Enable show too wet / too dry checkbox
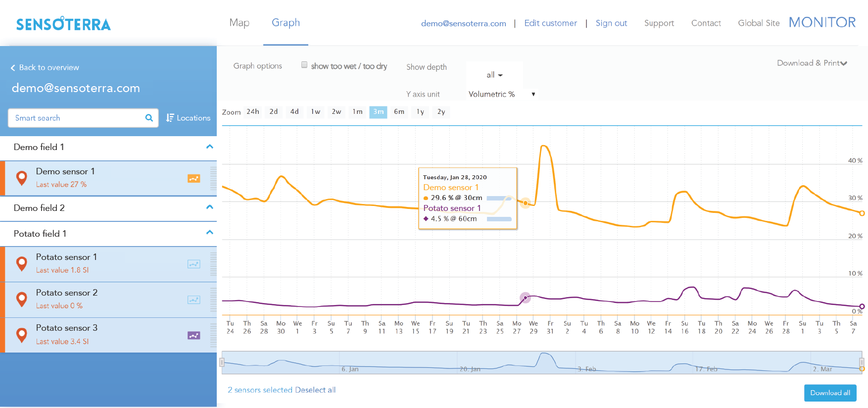The height and width of the screenshot is (408, 868). pos(304,65)
